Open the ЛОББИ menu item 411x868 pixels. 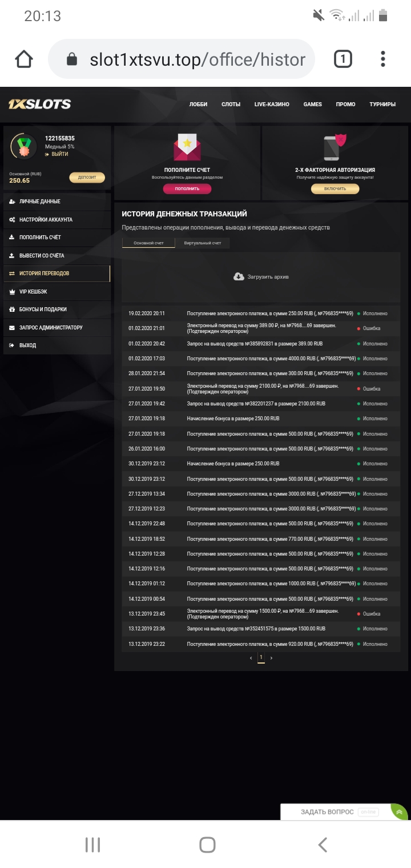pos(198,104)
